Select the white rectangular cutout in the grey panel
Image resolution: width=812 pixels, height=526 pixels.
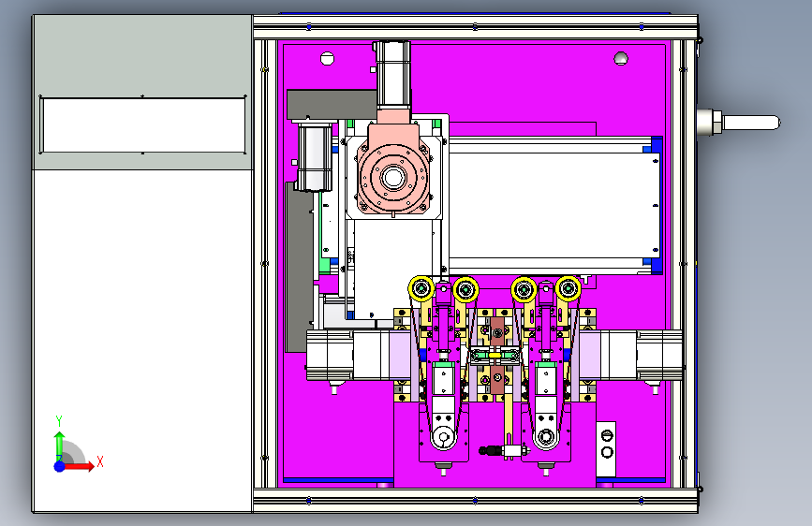tap(143, 124)
